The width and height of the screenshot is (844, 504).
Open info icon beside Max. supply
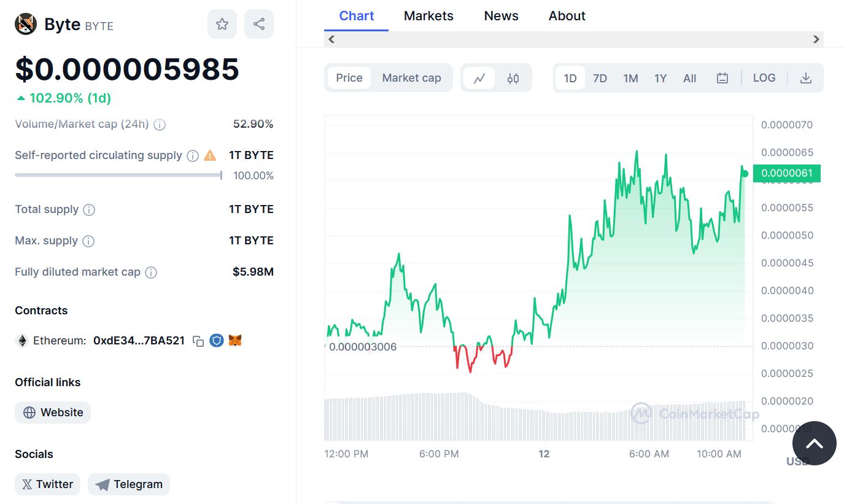tap(88, 241)
